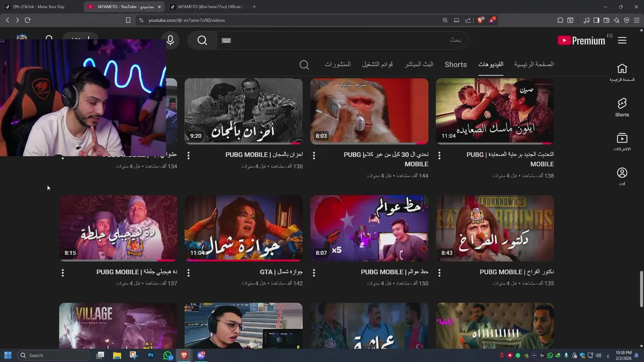Screen dimensions: 644x362
Task: Open the Brave VPN shield icon
Action: click(x=627, y=20)
